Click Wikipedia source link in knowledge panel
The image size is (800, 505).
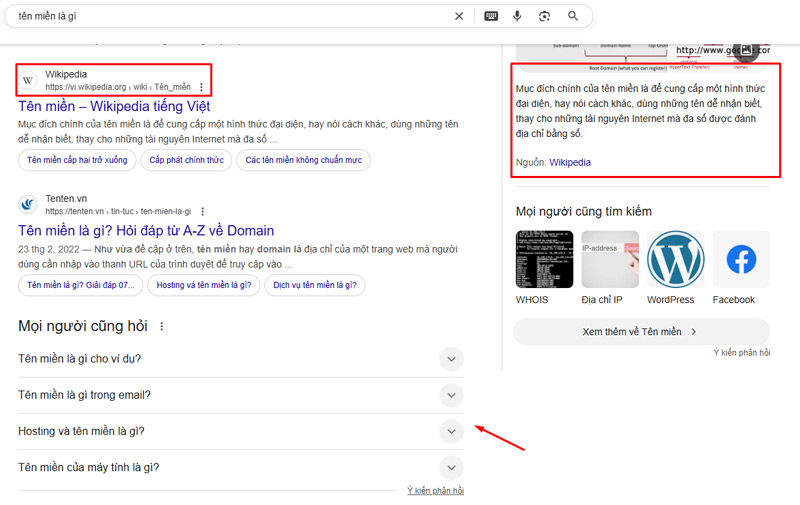pyautogui.click(x=570, y=163)
